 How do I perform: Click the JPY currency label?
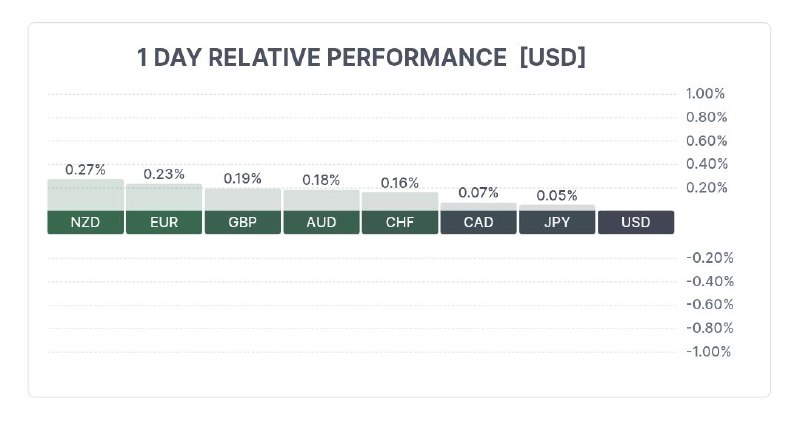tap(557, 222)
